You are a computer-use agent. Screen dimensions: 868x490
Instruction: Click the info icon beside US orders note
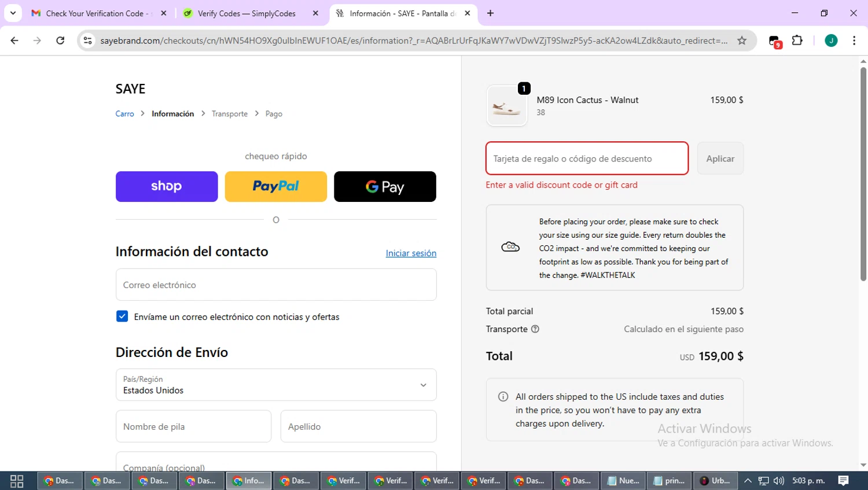(503, 397)
